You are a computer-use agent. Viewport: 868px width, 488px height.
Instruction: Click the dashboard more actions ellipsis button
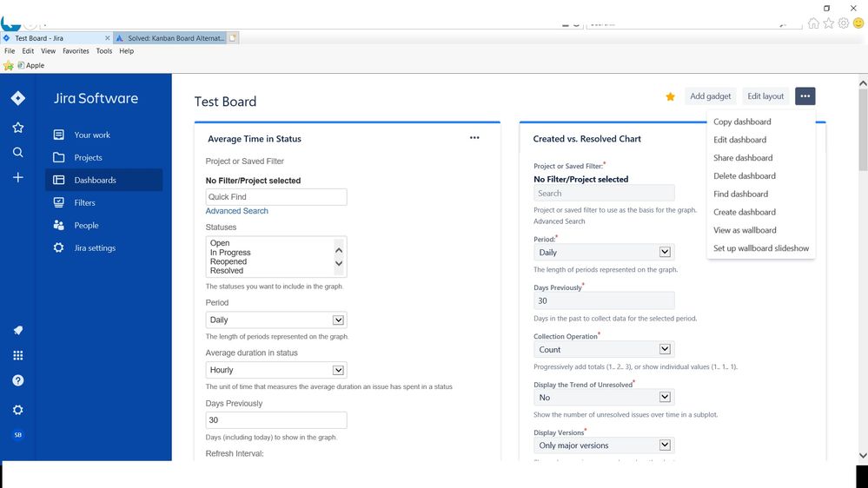click(x=805, y=96)
